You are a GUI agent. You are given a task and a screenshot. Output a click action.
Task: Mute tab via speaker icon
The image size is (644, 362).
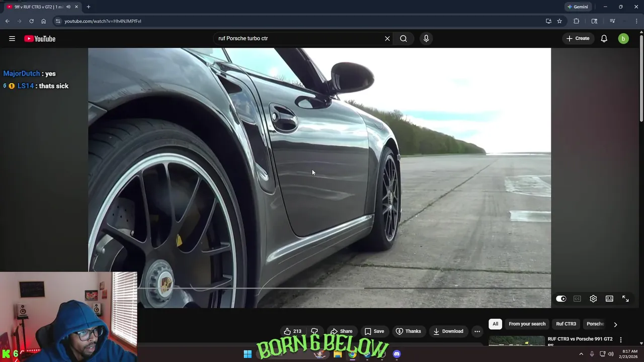68,7
